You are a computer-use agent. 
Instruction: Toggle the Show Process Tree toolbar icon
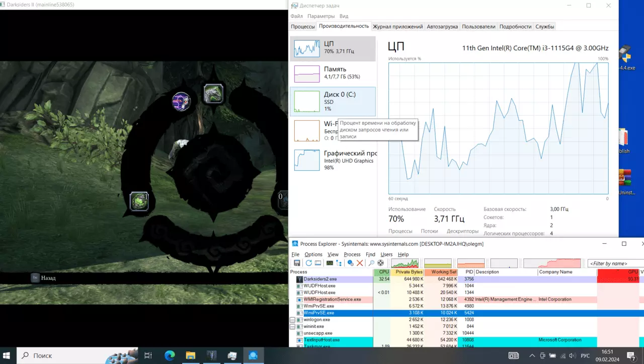click(x=339, y=263)
